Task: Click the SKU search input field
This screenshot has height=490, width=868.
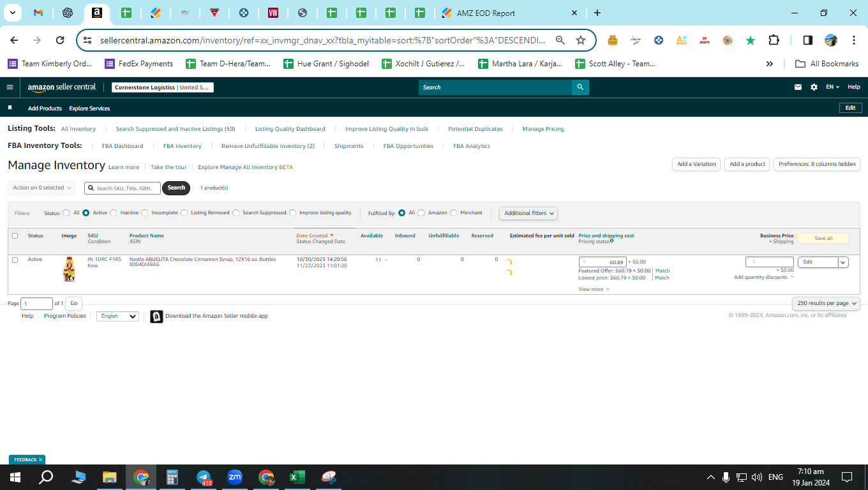Action: coord(123,188)
